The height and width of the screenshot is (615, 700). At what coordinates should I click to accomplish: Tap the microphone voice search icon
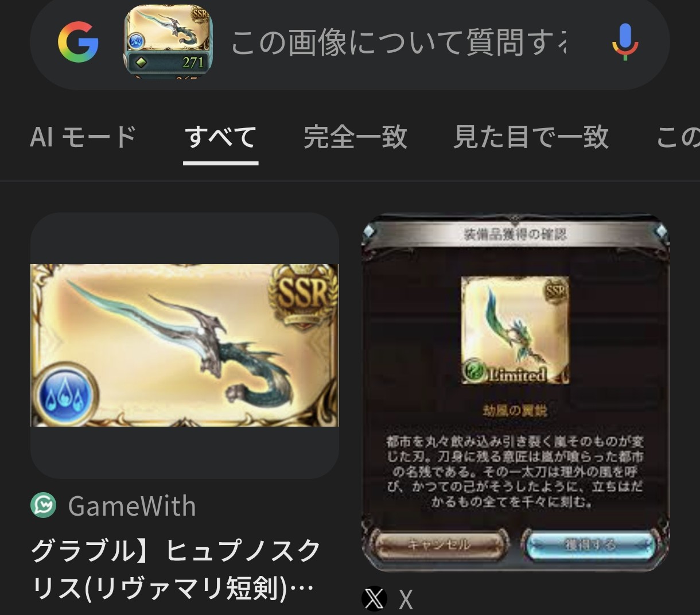(x=625, y=42)
